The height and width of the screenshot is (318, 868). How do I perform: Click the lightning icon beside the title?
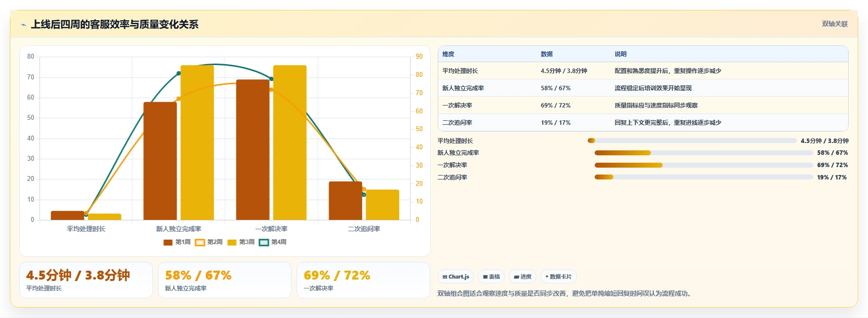coord(23,25)
